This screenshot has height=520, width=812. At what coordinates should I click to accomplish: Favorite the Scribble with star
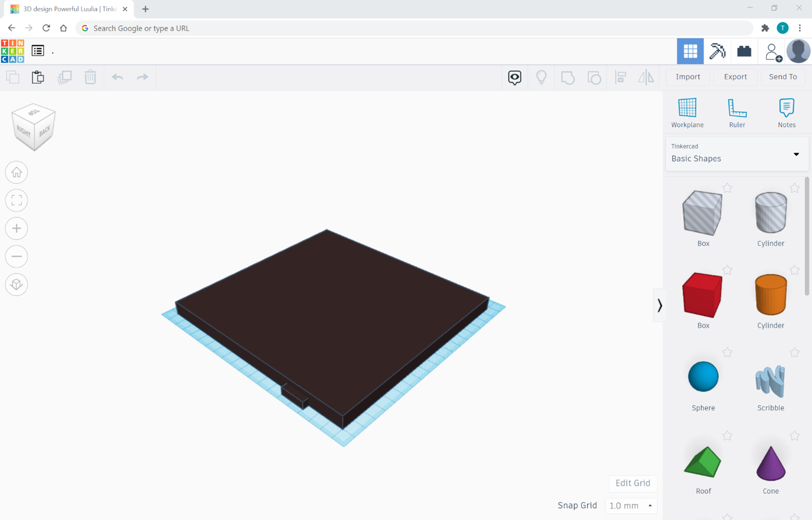tap(794, 353)
